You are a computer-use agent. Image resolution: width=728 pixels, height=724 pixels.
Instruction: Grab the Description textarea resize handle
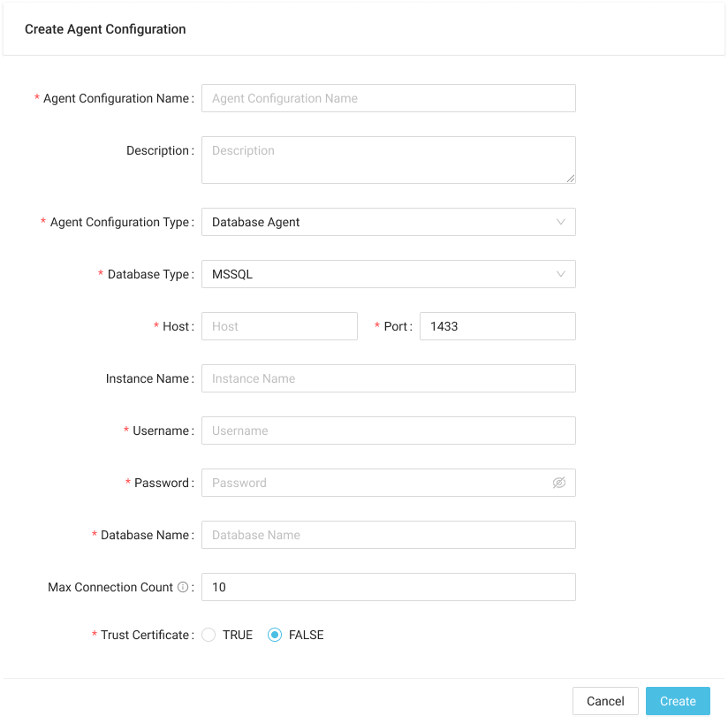click(x=571, y=179)
